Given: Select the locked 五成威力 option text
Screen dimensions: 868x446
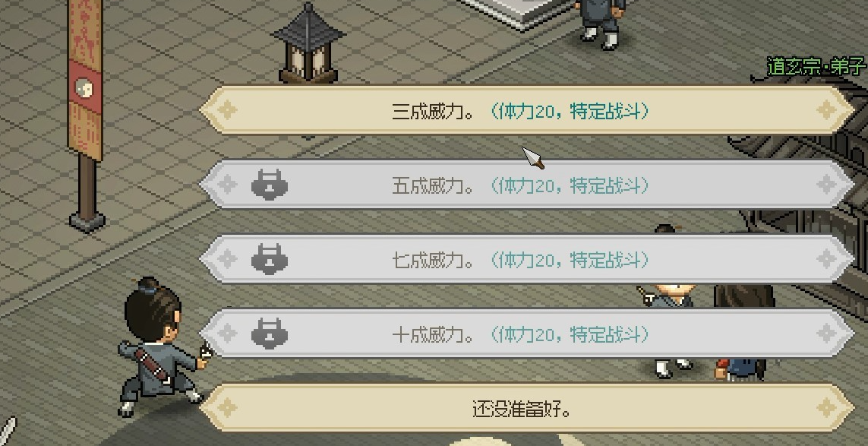Looking at the screenshot, I should point(519,185).
